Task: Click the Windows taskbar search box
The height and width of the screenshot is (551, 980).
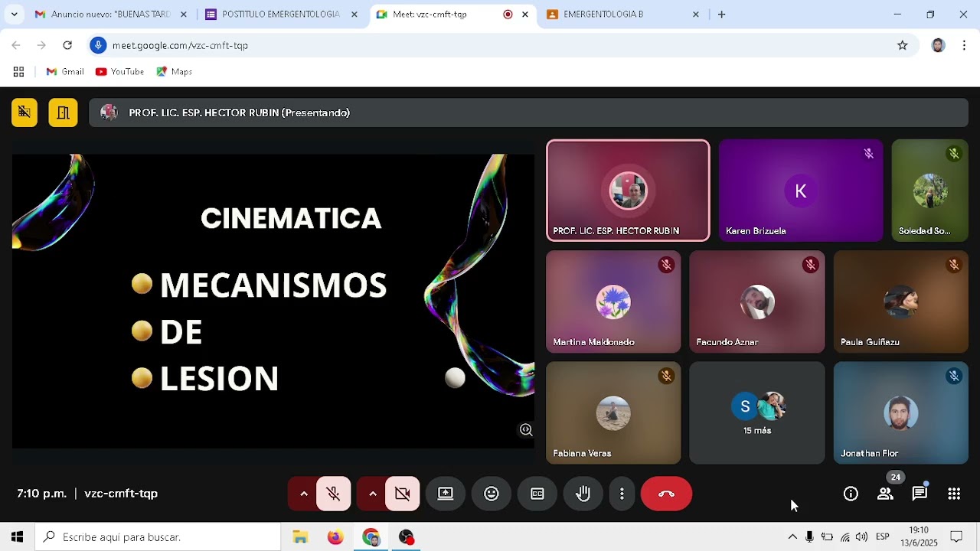Action: tap(158, 537)
